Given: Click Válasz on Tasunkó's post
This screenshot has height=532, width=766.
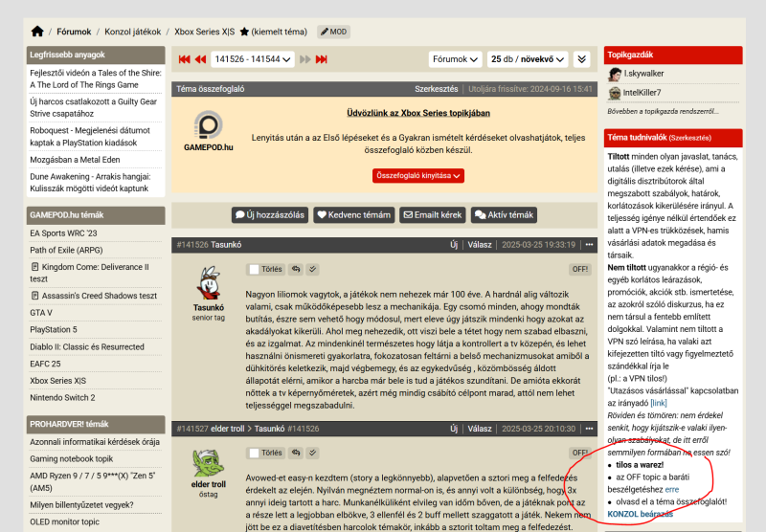Looking at the screenshot, I should [x=480, y=245].
